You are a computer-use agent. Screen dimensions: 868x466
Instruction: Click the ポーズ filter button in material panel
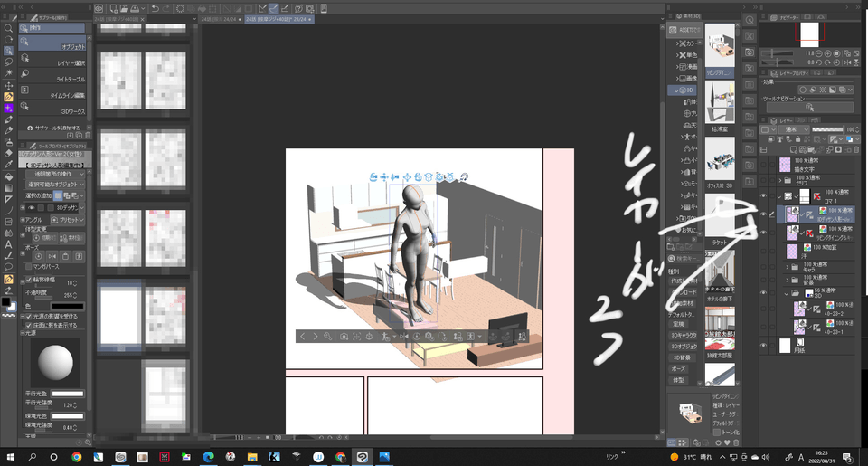tap(678, 369)
